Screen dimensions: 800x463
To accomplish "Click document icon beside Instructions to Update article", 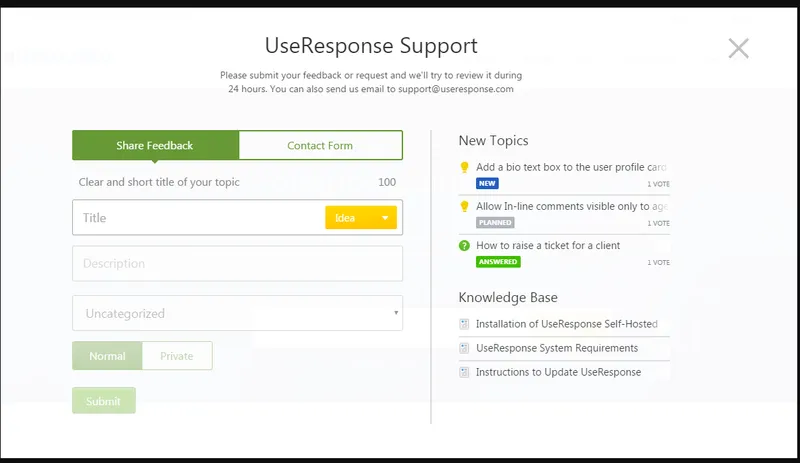I will pyautogui.click(x=464, y=372).
